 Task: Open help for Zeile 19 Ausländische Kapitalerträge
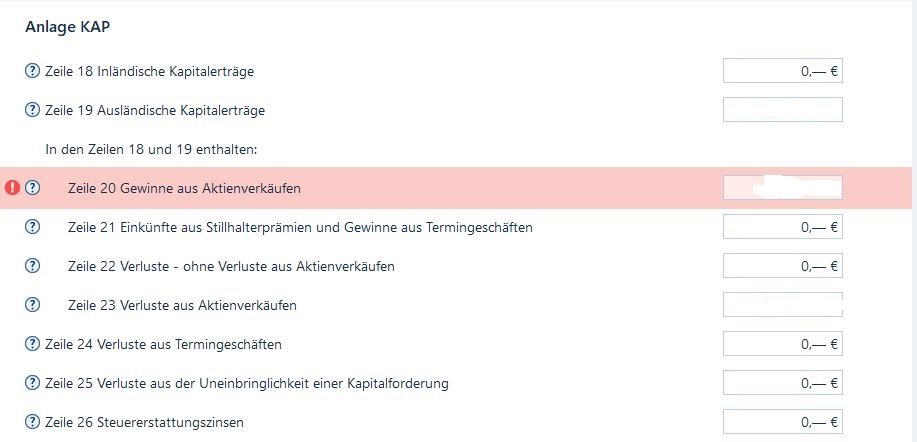point(32,110)
